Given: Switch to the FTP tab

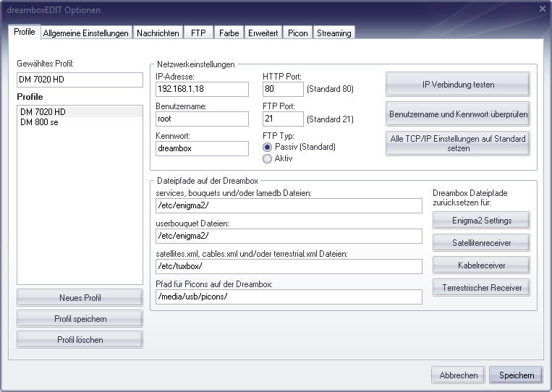Looking at the screenshot, I should 198,33.
